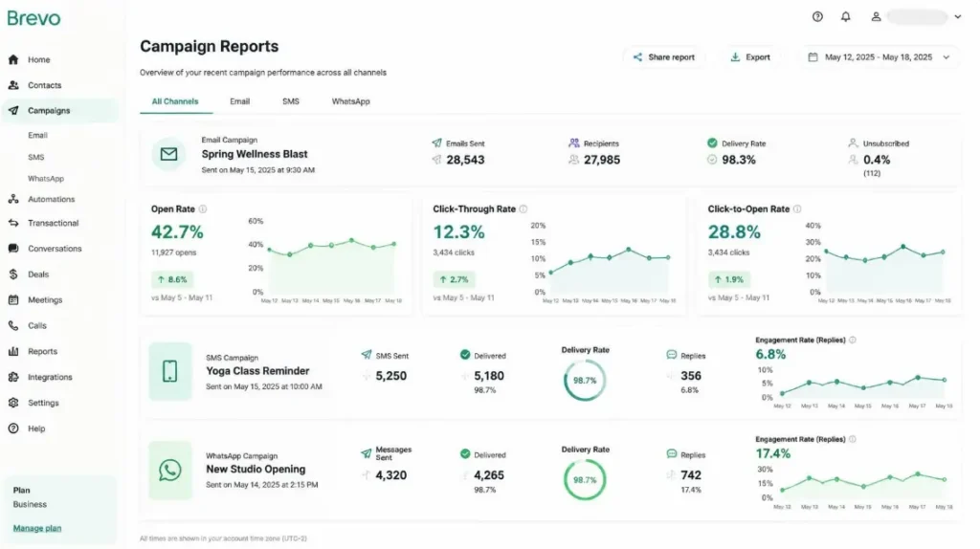Open the Yoga Class Reminder campaign
The height and width of the screenshot is (549, 980).
click(x=257, y=371)
